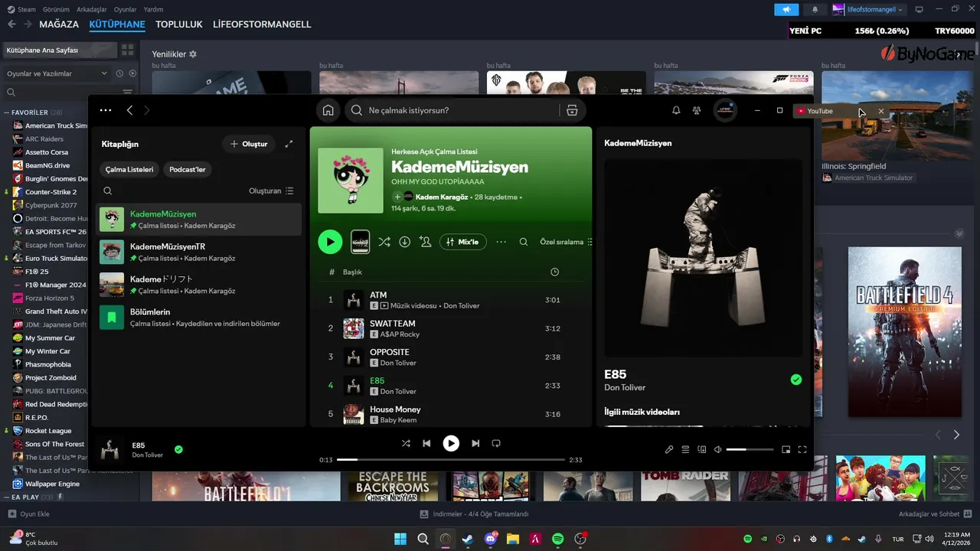The width and height of the screenshot is (980, 551).
Task: Open Spotify notifications bell
Action: click(x=676, y=110)
